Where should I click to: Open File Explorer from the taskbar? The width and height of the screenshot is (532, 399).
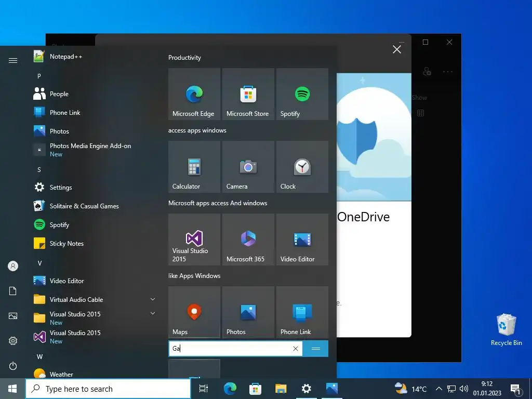pyautogui.click(x=281, y=389)
